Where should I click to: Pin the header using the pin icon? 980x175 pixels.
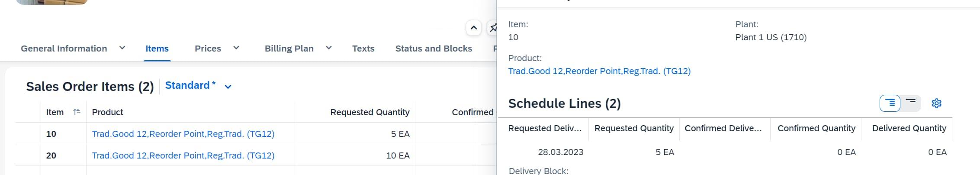pos(493,29)
